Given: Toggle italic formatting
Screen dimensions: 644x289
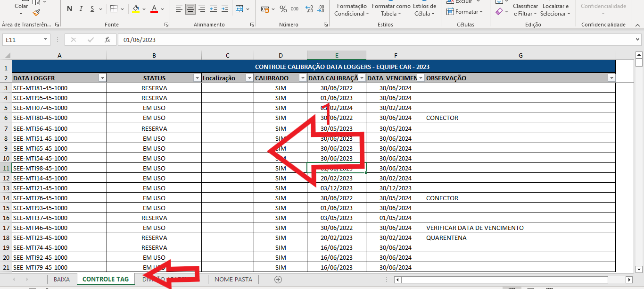Looking at the screenshot, I should coord(81,8).
